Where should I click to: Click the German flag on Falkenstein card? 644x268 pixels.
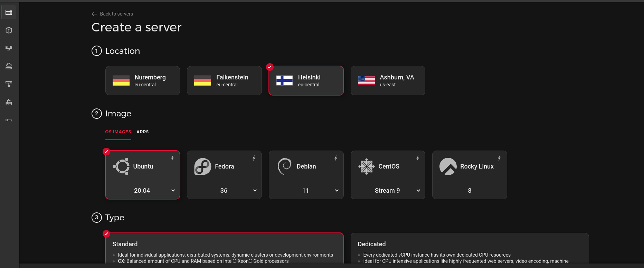point(202,80)
